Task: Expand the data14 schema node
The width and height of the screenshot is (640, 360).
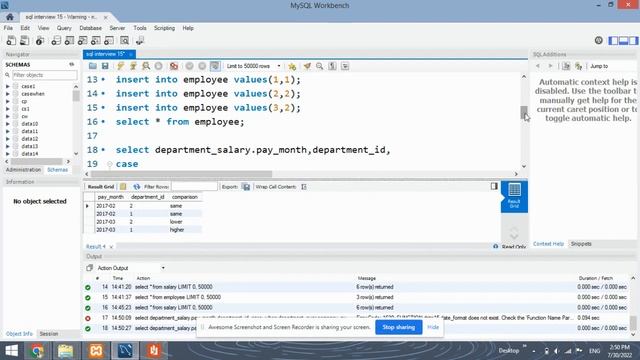Action: click(x=7, y=154)
